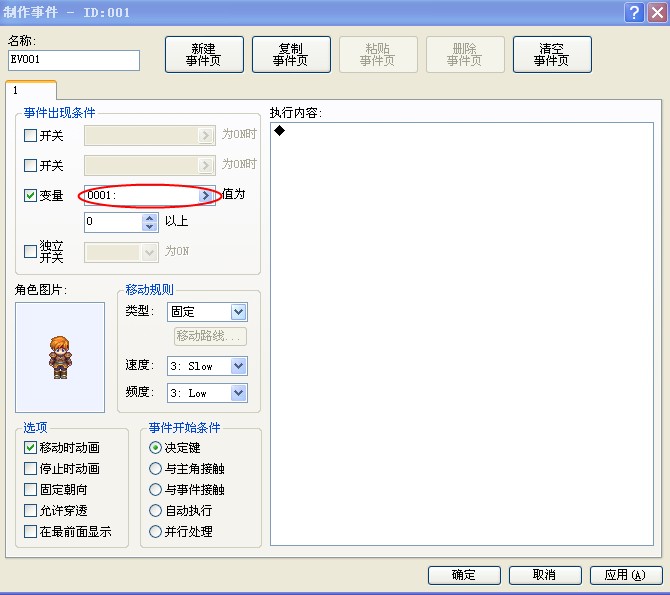Open the 速度 dropdown showing 3: Slow
Viewport: 670px width, 595px height.
pos(207,366)
